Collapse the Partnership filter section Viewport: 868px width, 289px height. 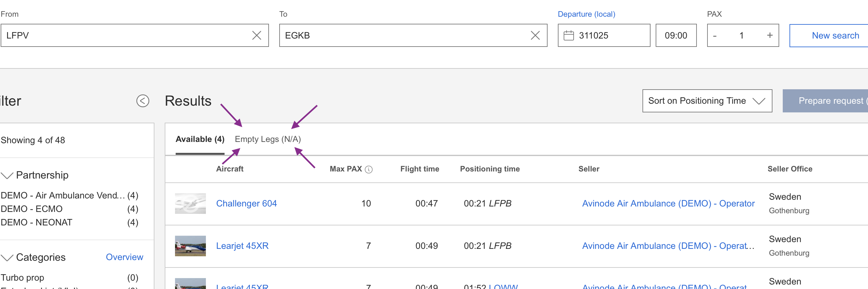point(7,175)
